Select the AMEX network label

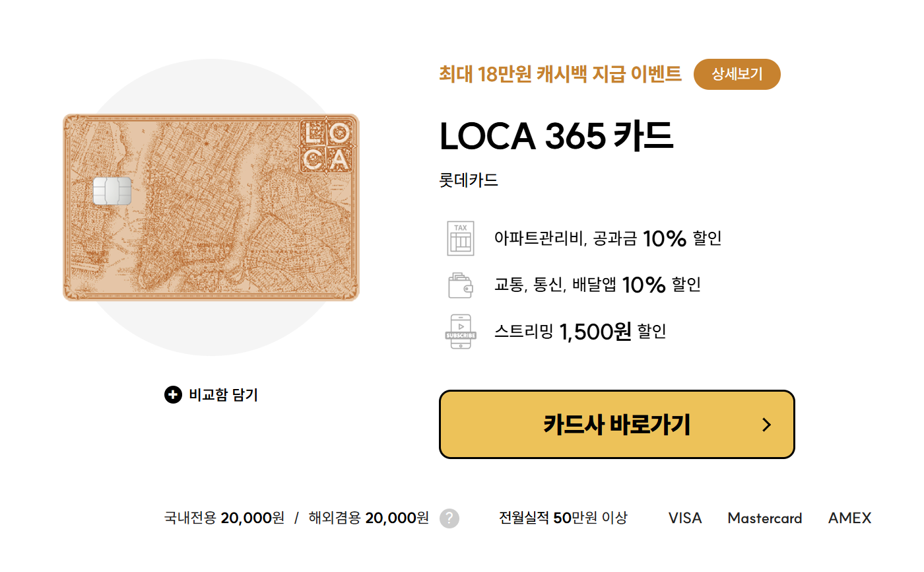tap(849, 518)
